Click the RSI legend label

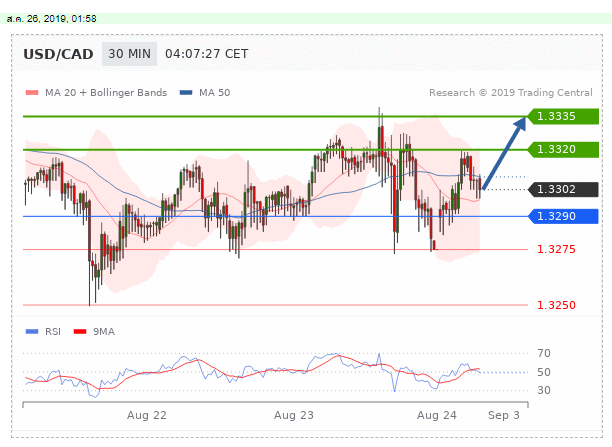tap(53, 332)
